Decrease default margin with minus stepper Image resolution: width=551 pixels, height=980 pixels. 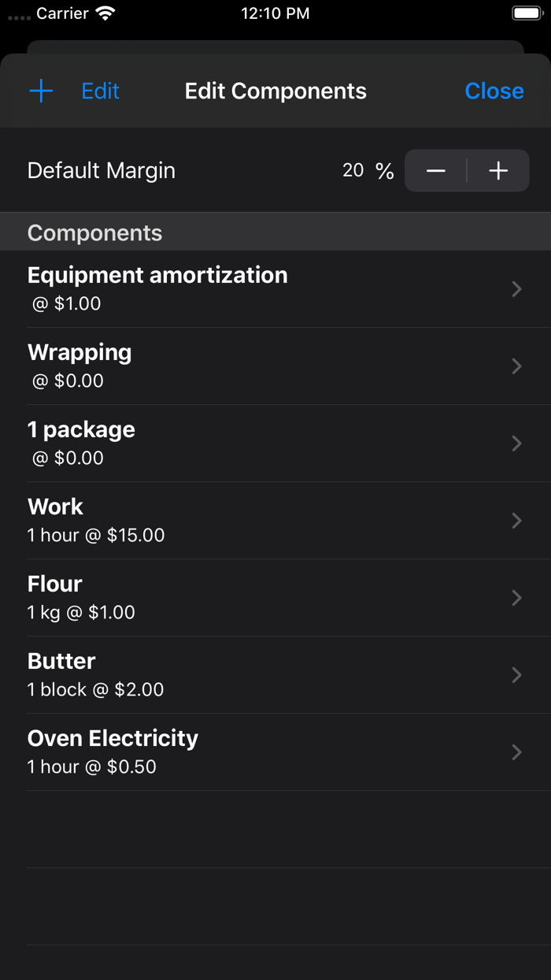click(x=436, y=171)
